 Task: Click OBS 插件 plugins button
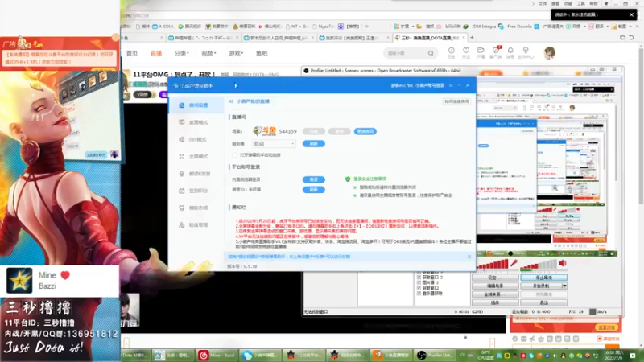click(495, 302)
